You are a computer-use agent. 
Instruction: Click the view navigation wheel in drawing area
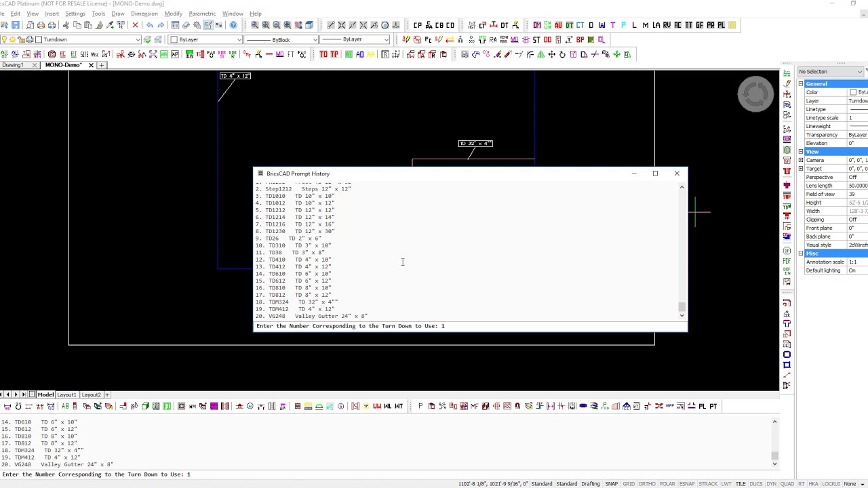[755, 94]
